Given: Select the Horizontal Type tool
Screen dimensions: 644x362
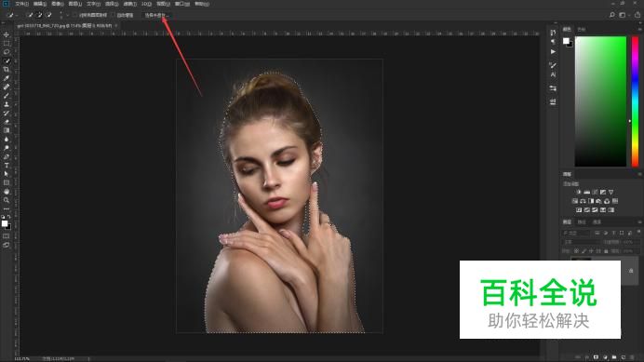Looking at the screenshot, I should (x=7, y=166).
